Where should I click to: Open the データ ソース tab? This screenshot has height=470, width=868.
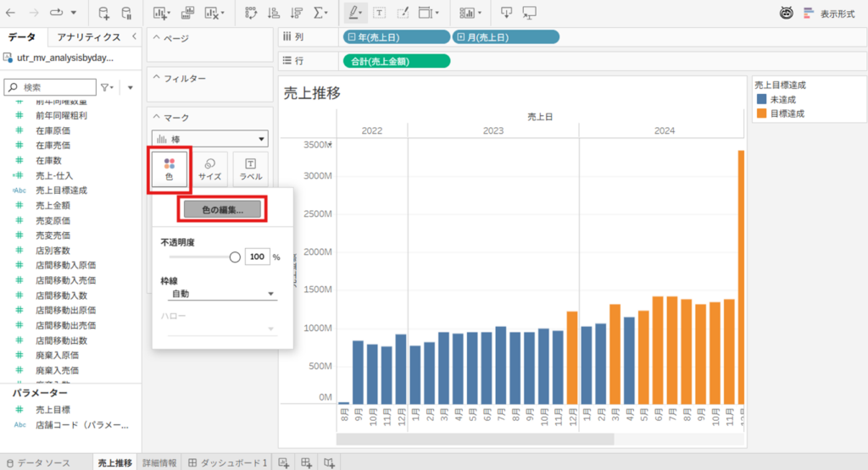(x=38, y=463)
